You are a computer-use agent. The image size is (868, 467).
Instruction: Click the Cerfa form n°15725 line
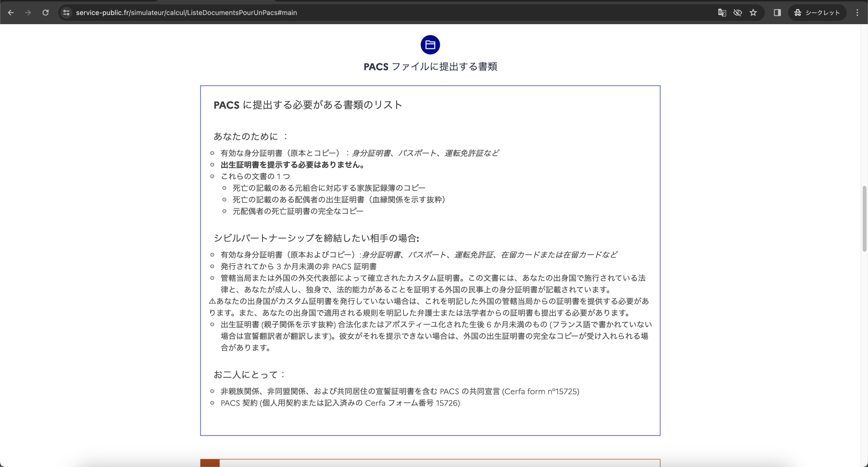pyautogui.click(x=400, y=391)
